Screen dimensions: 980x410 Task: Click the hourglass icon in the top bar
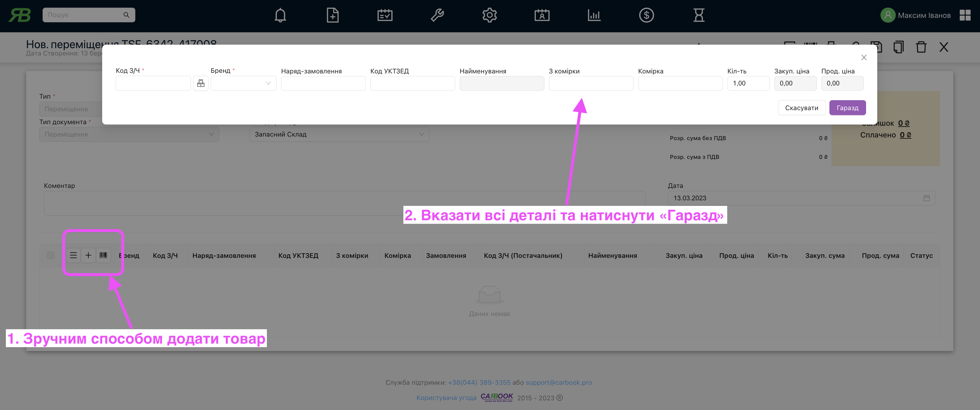coord(698,15)
